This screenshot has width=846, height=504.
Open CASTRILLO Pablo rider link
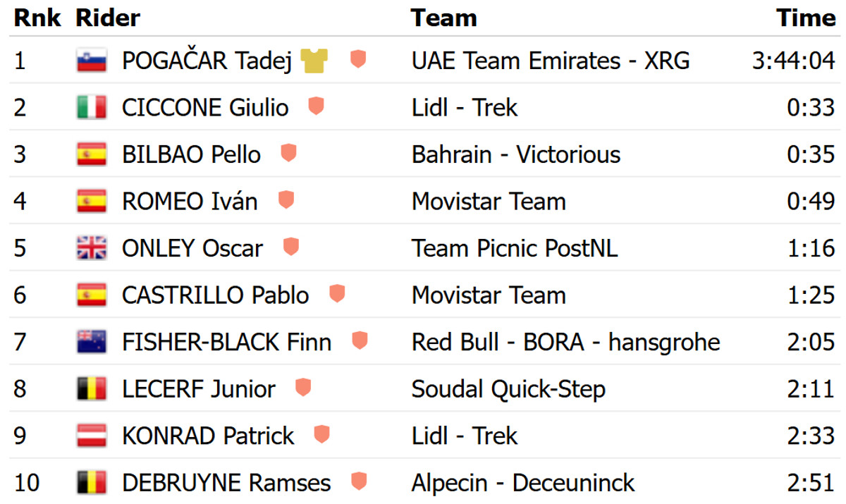pyautogui.click(x=215, y=295)
